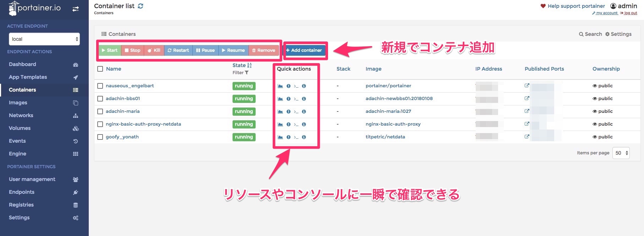The image size is (644, 236).
Task: Refresh the container list with reload icon
Action: tap(141, 6)
